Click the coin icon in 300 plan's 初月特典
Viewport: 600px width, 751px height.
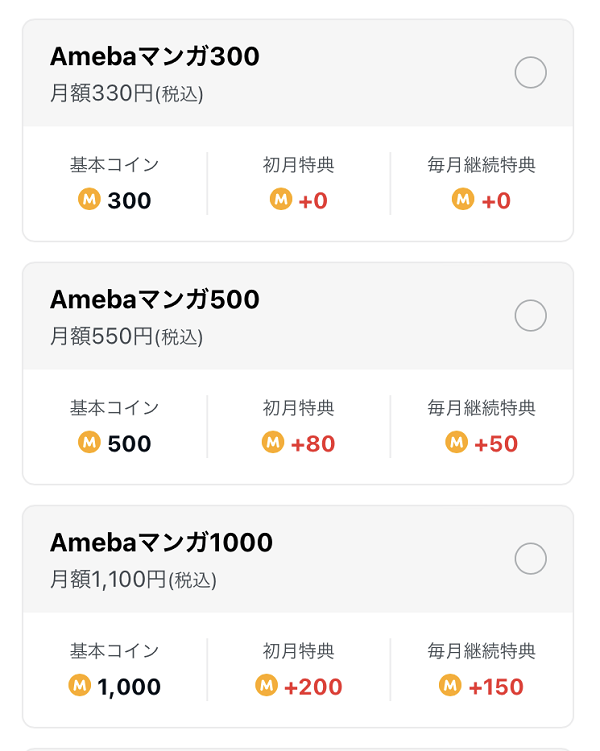[x=281, y=199]
